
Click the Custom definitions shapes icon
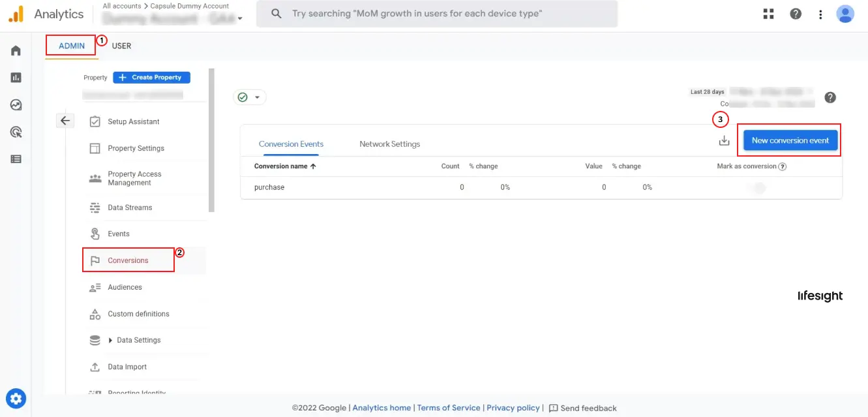(95, 314)
